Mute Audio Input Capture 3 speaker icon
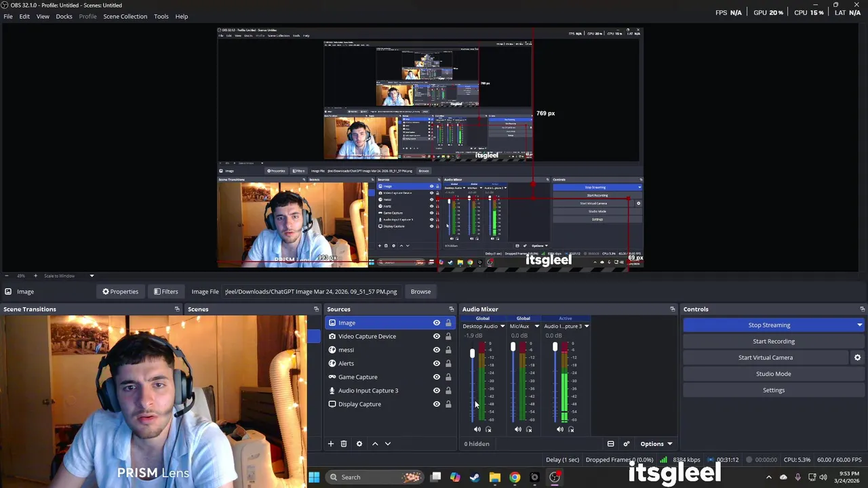Screen dimensions: 868x488 [560, 429]
